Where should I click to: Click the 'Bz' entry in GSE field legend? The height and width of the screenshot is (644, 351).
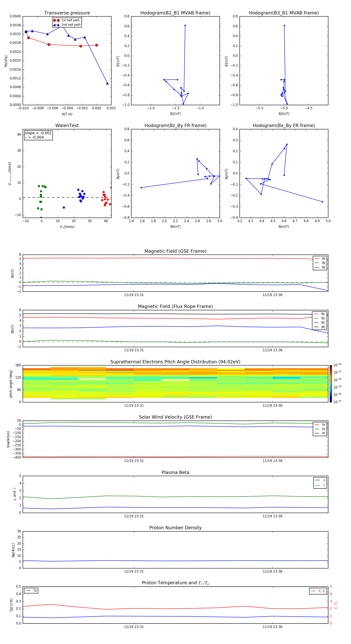320,267
